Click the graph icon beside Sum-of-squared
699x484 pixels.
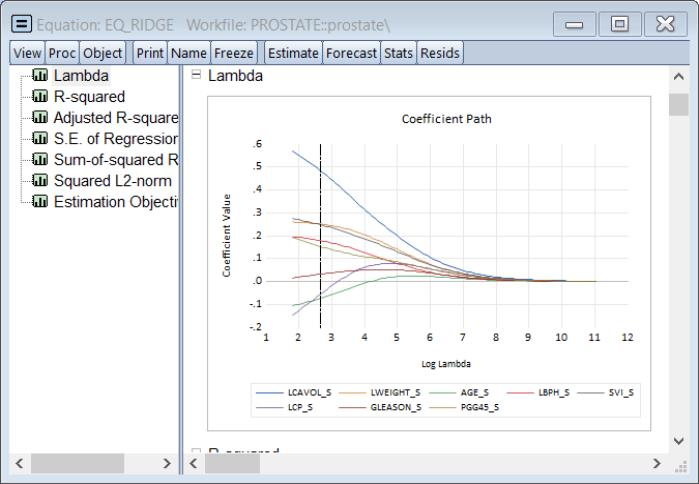(42, 160)
